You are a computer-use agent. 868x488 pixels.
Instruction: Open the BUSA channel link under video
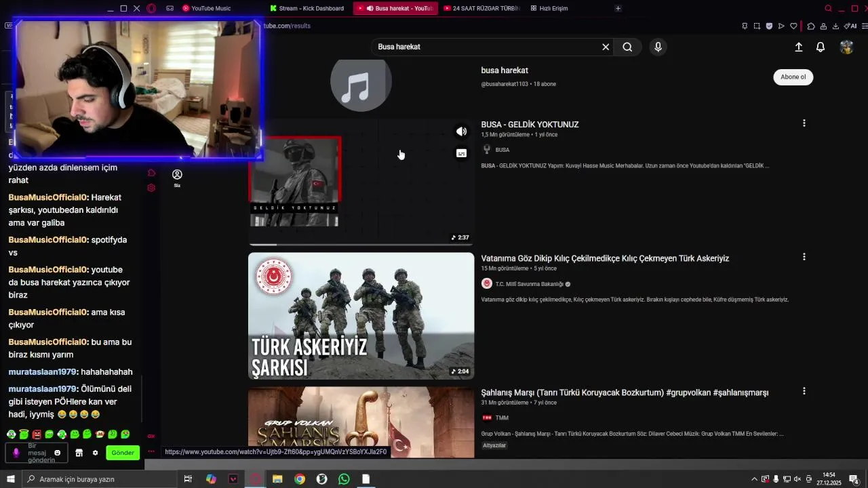(502, 150)
